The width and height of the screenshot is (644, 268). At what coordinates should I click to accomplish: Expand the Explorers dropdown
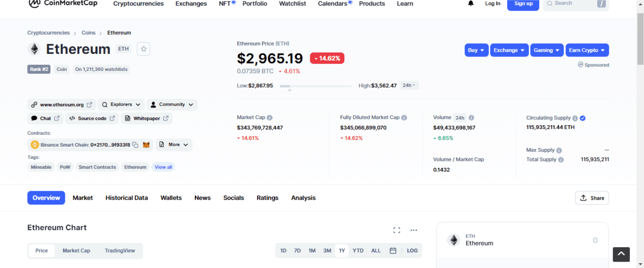tap(121, 104)
